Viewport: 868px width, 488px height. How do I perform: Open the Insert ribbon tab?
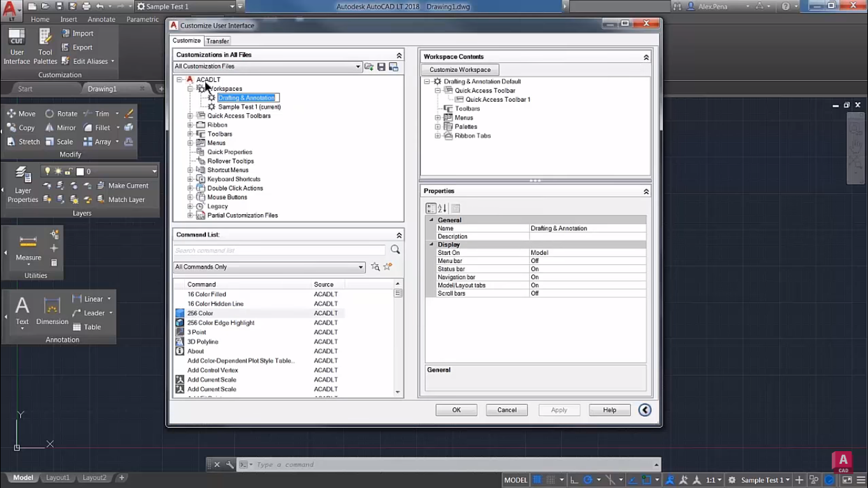[69, 19]
